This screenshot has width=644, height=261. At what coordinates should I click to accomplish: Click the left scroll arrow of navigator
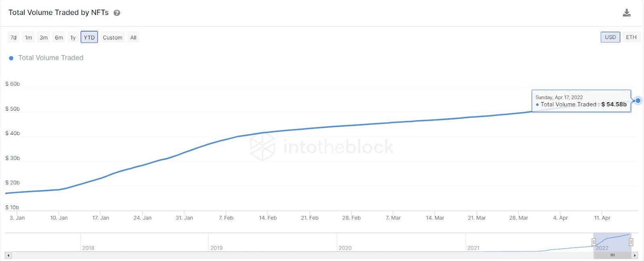tap(8, 255)
